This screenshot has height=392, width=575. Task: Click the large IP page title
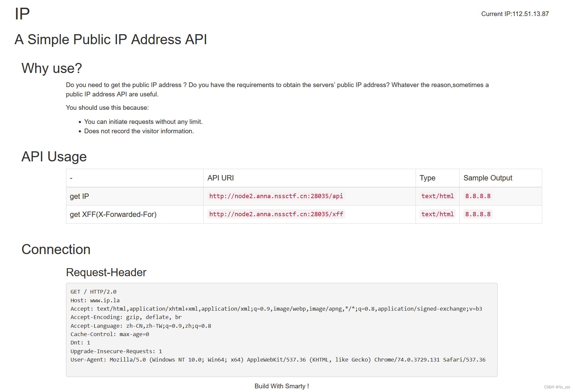[22, 14]
